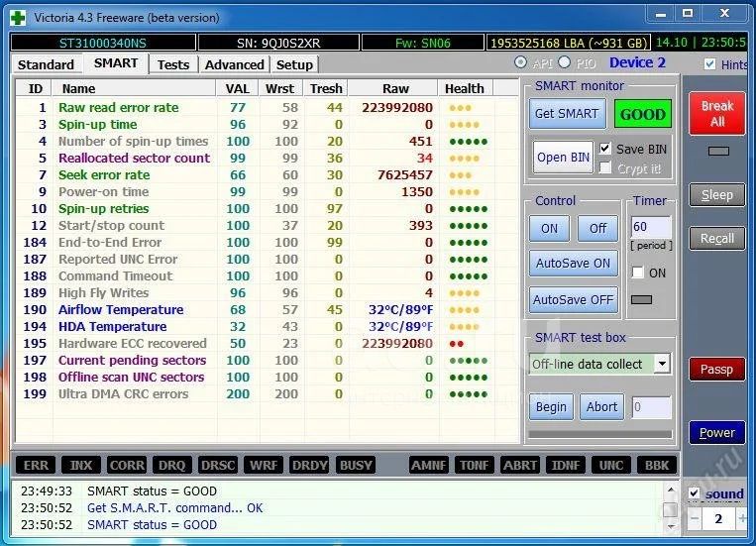Click the AMNF error indicator
This screenshot has width=756, height=546.
coord(431,465)
